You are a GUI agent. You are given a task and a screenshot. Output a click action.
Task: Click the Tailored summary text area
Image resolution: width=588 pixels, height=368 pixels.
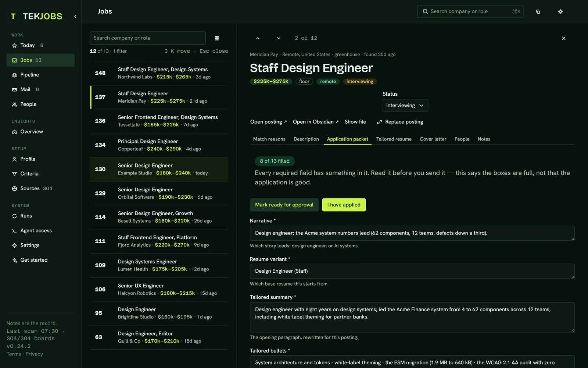click(x=412, y=317)
